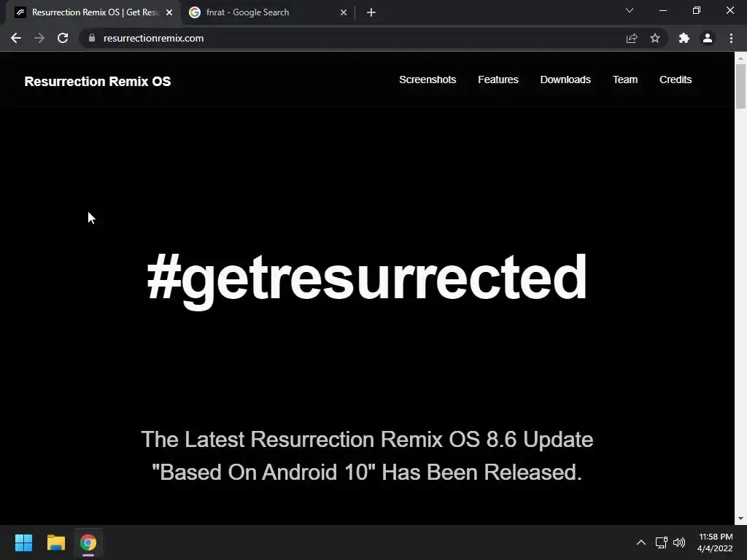The height and width of the screenshot is (560, 747).
Task: Close the Resurrection Remix OS tab
Action: pos(169,12)
